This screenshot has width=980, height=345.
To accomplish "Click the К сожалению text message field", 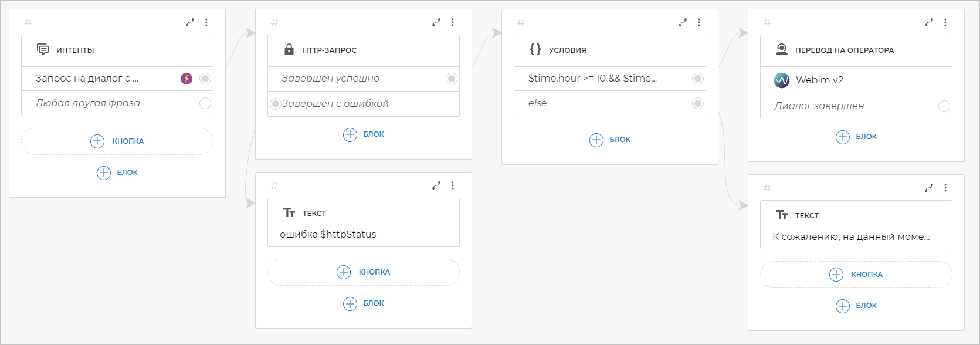I will 852,237.
